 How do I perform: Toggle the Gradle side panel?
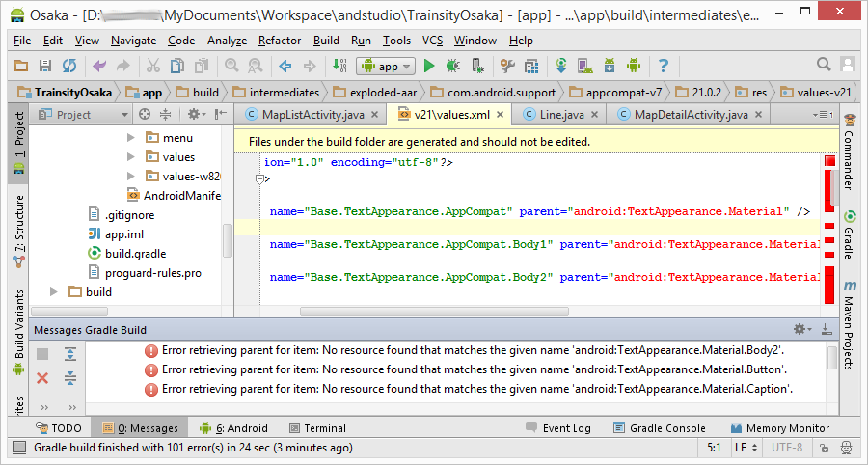(x=849, y=234)
